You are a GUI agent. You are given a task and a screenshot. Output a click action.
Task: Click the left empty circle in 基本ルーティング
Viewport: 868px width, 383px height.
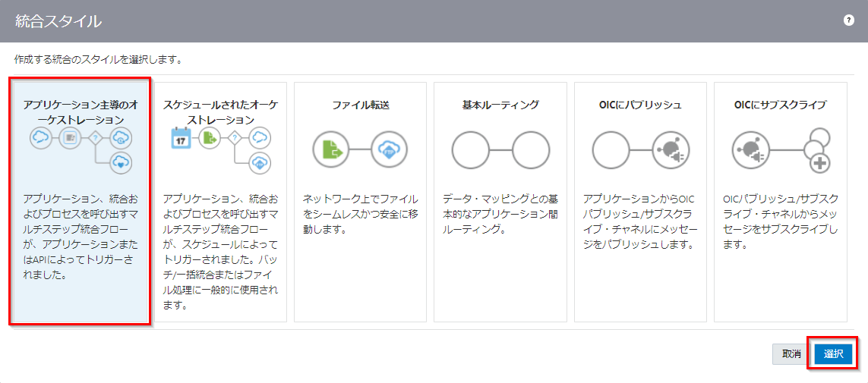pyautogui.click(x=471, y=150)
